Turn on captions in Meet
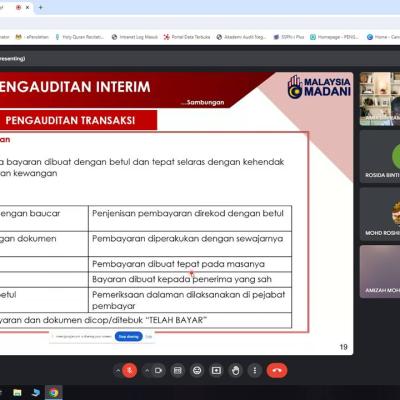 [178, 370]
